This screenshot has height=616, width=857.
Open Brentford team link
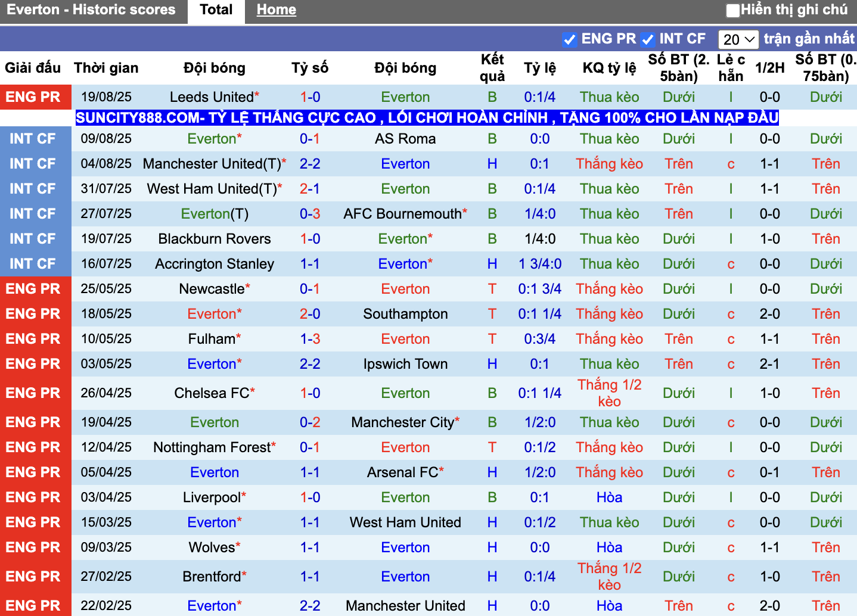(x=212, y=577)
